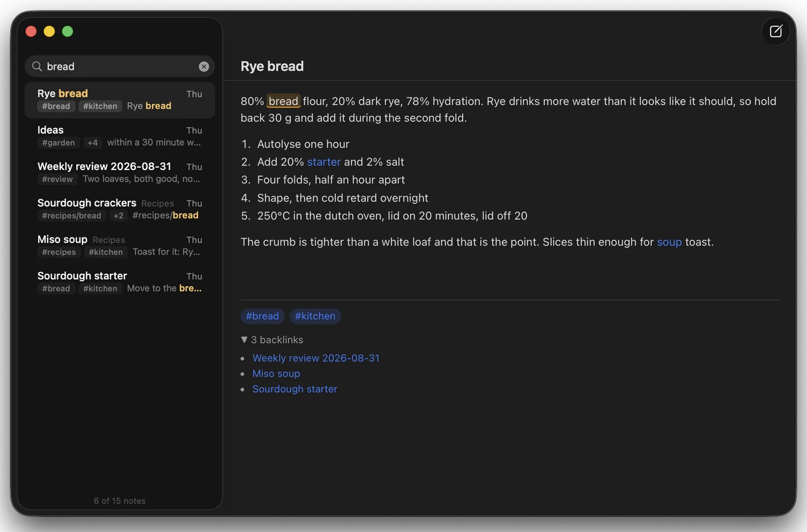
Task: Click the #bread tag below the note
Action: click(263, 316)
